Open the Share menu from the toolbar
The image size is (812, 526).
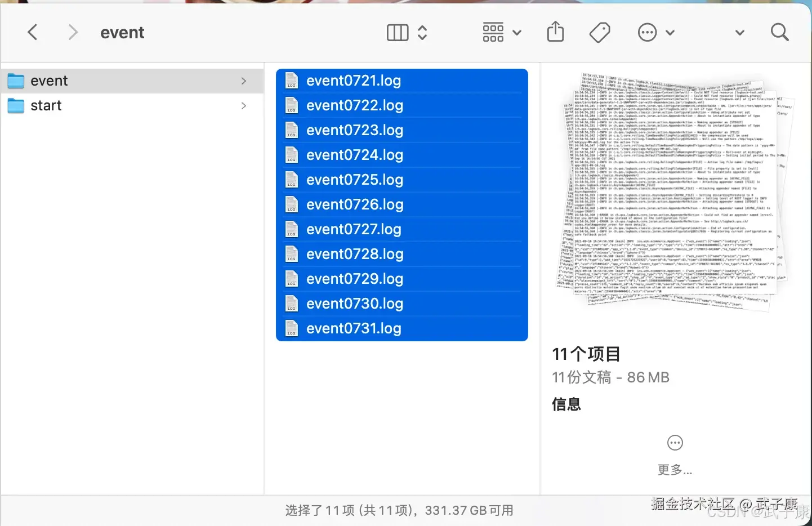click(x=555, y=32)
